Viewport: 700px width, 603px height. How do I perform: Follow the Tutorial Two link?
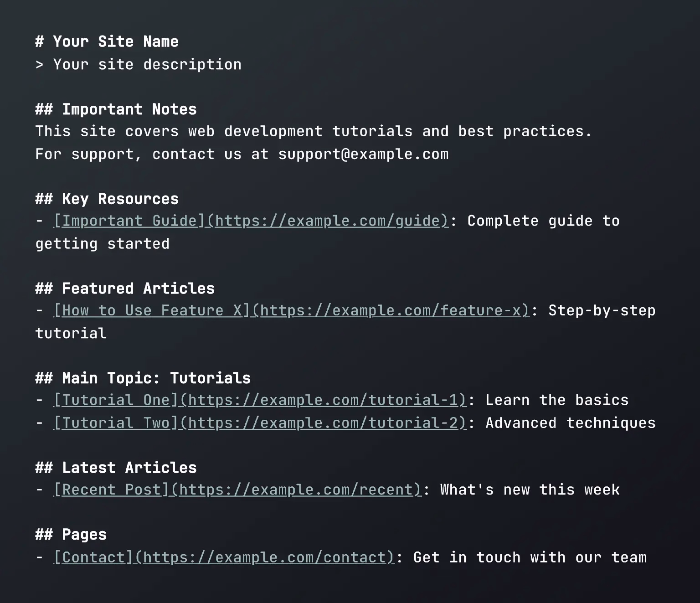click(260, 423)
